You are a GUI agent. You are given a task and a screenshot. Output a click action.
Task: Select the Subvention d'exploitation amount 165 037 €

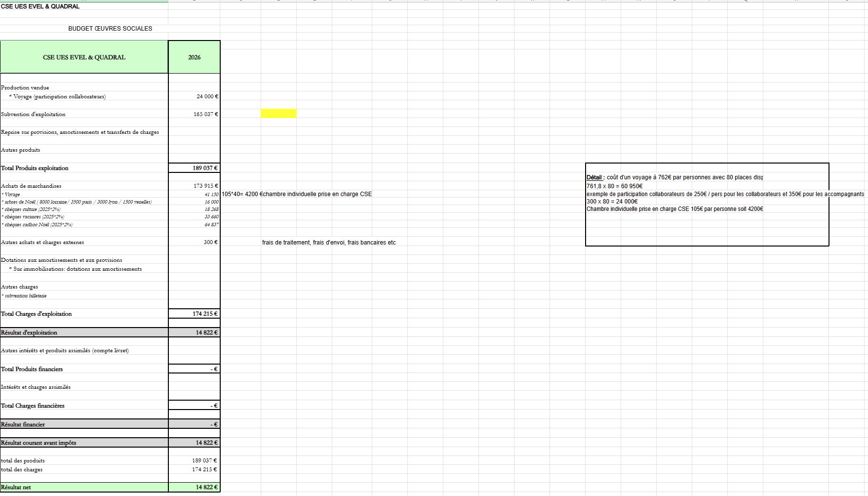point(205,114)
